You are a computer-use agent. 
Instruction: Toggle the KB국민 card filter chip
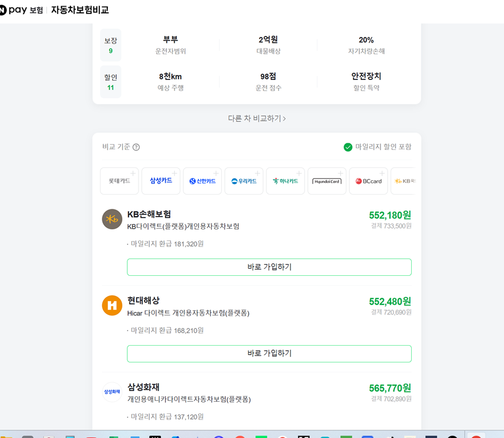click(x=404, y=181)
